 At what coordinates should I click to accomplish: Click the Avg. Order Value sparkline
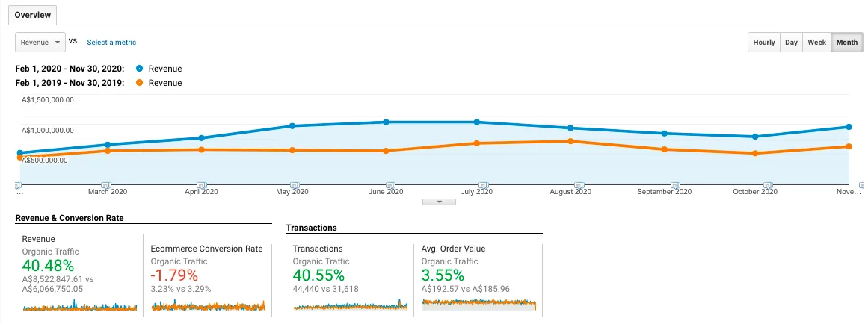479,304
